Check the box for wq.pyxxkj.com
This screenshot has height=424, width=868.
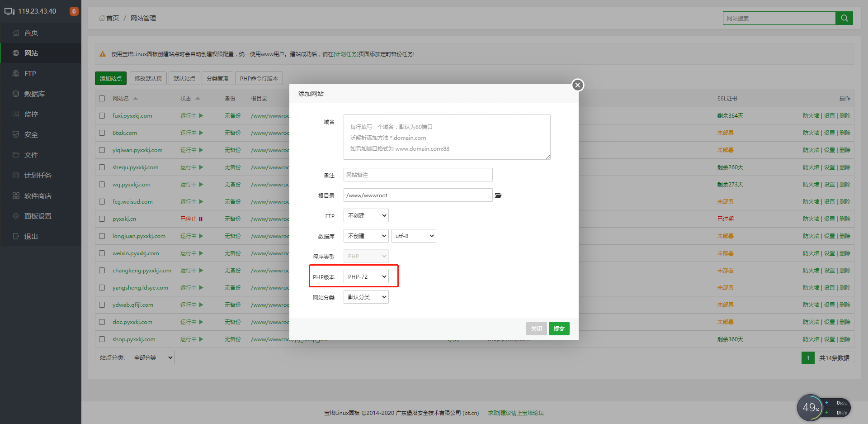102,185
